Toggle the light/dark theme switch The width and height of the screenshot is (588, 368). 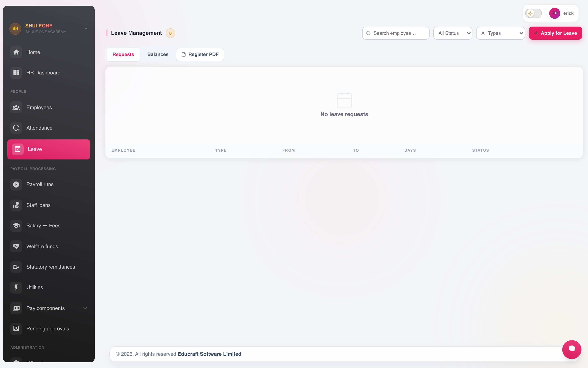pos(533,13)
